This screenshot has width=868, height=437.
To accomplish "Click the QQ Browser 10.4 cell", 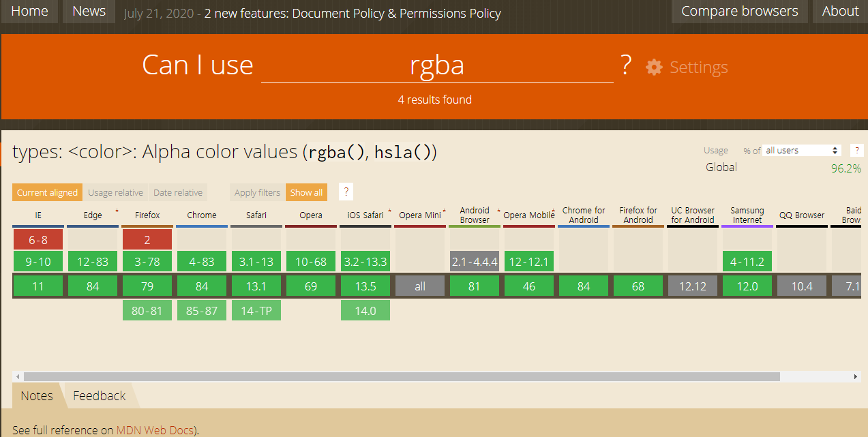I will point(802,286).
